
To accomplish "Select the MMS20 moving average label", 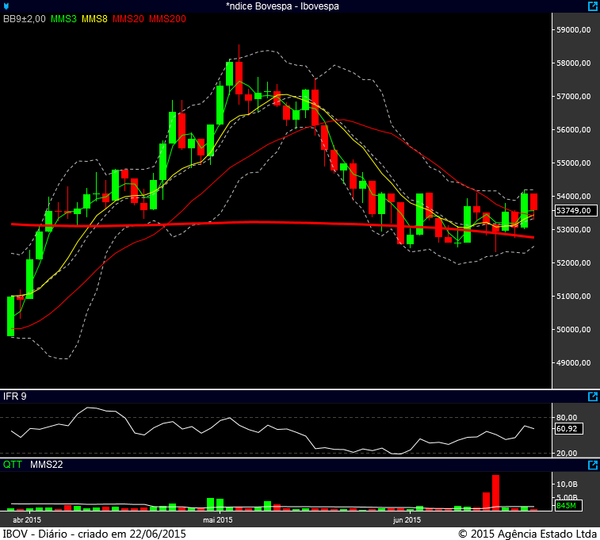I will (129, 20).
